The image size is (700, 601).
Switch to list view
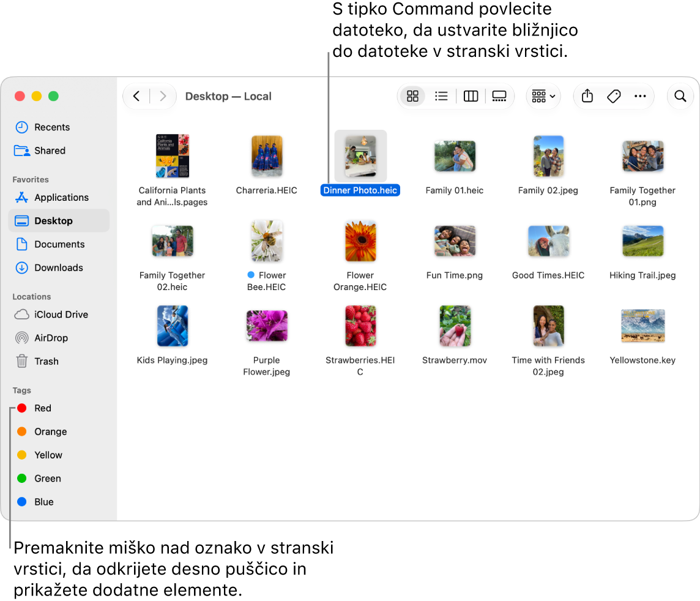(441, 96)
